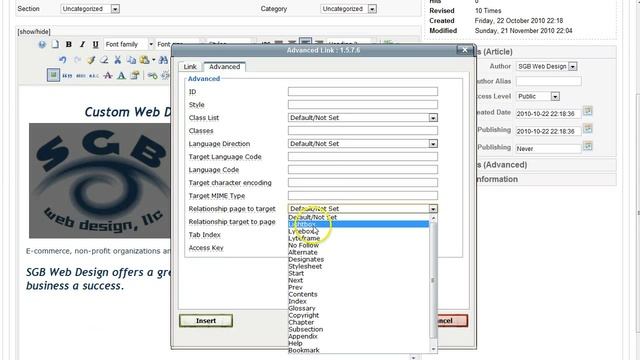Click the undo arrow icon
This screenshot has width=640, height=360.
point(62,60)
